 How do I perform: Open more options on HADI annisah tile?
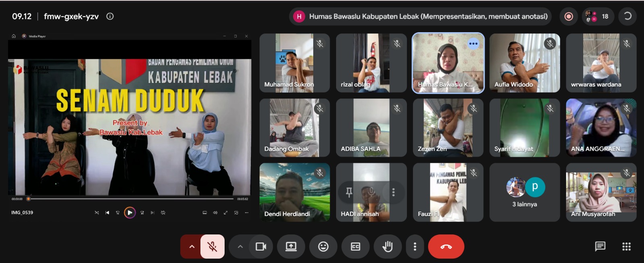pyautogui.click(x=393, y=193)
